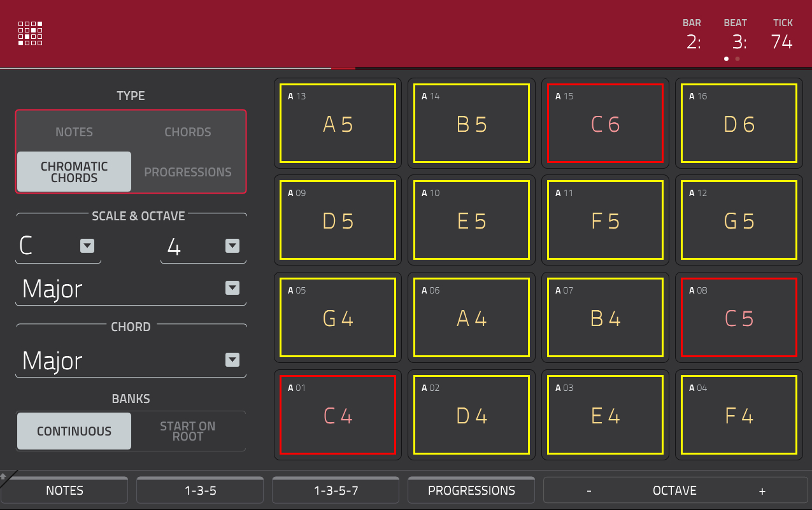Select NOTES in the TYPE panel
Image resolution: width=812 pixels, height=510 pixels.
[x=73, y=132]
